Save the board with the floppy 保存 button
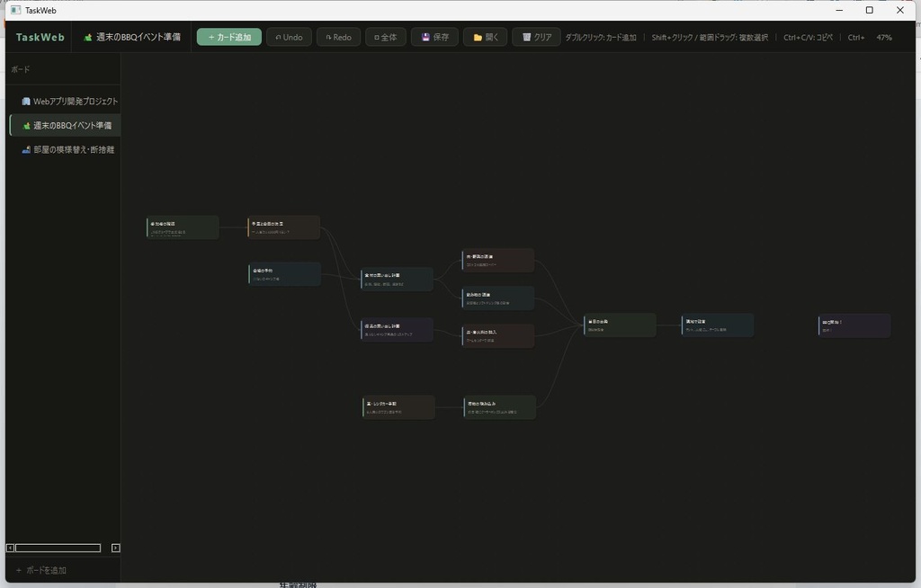This screenshot has width=921, height=588. (434, 37)
